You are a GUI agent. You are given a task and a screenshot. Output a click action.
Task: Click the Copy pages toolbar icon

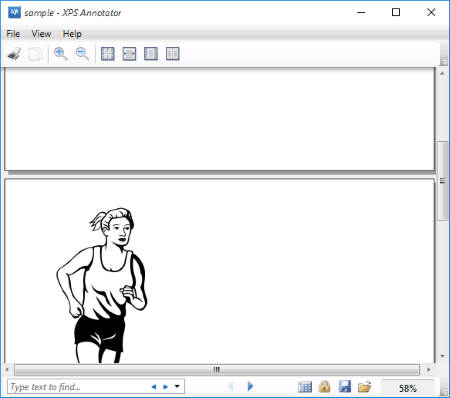click(35, 54)
